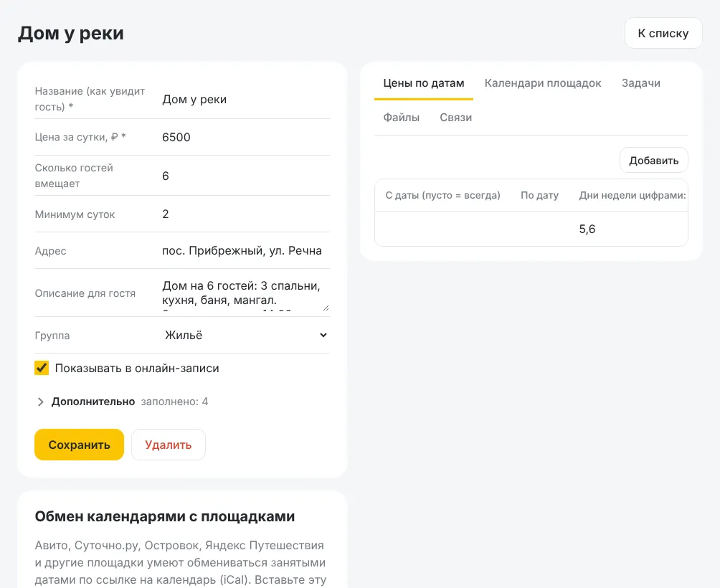Open the 'Календари площадок' tab
The image size is (720, 588).
[543, 83]
